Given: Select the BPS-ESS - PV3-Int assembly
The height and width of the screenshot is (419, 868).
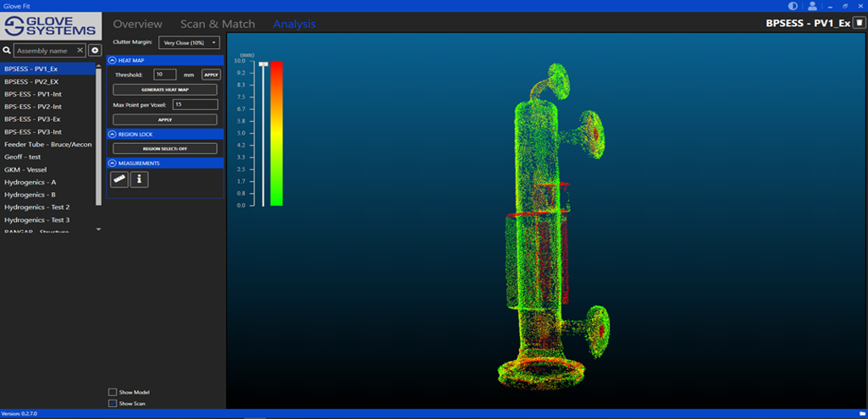Looking at the screenshot, I should pos(48,132).
